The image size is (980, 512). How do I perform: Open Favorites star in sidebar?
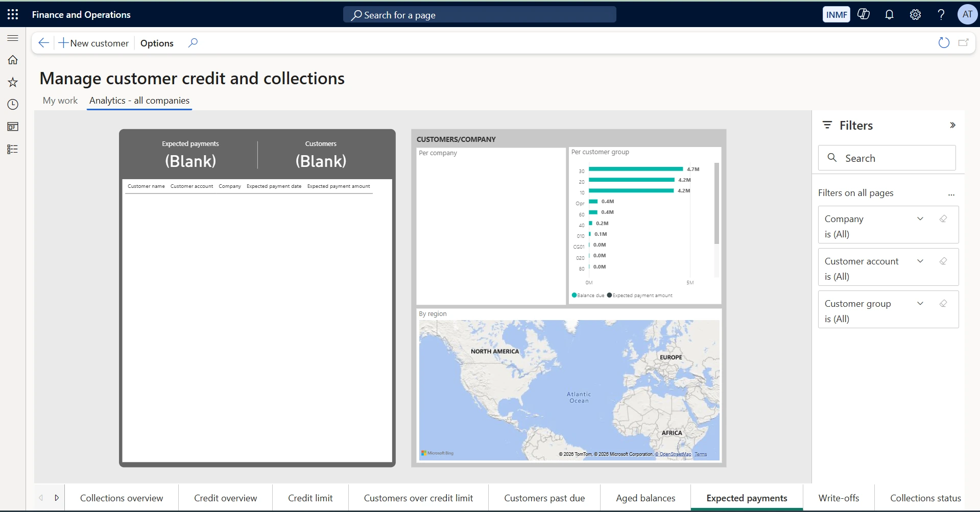[13, 82]
